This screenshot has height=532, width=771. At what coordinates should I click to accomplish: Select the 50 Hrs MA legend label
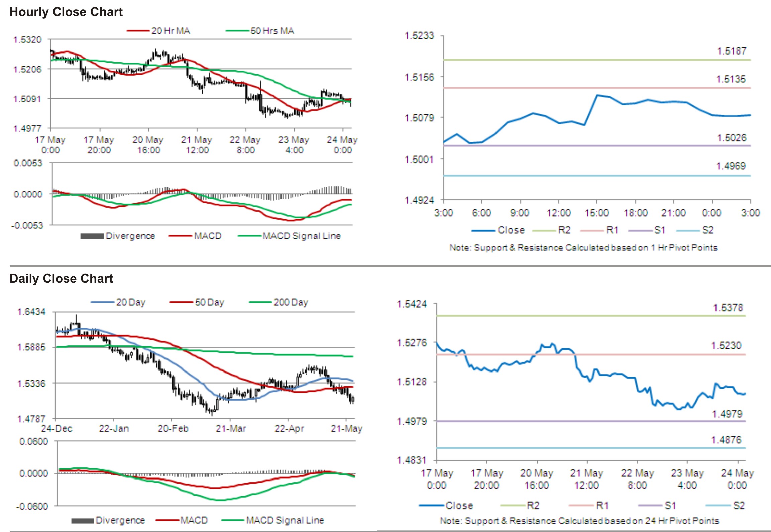coord(272,31)
